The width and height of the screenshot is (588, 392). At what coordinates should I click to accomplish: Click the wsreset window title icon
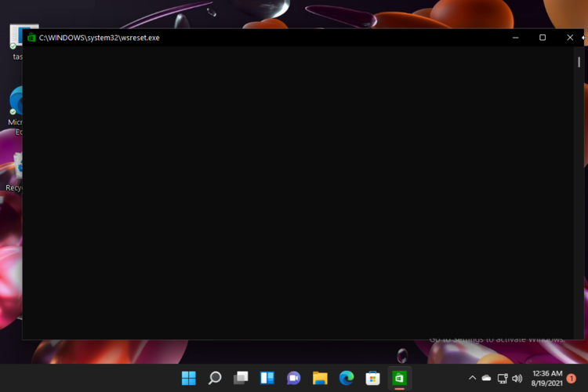[x=31, y=38]
